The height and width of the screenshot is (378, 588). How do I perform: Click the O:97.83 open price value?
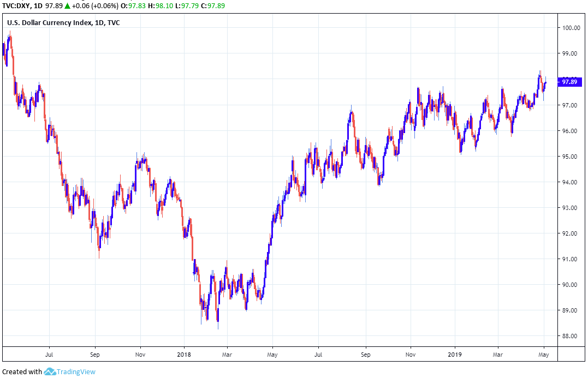point(136,5)
